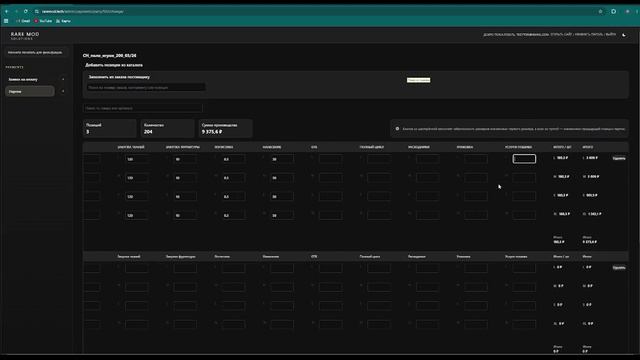Image resolution: width=640 pixels, height=360 pixels.
Task: Click the Сумма производства 9 375,6 ₽ card
Action: tap(225, 128)
